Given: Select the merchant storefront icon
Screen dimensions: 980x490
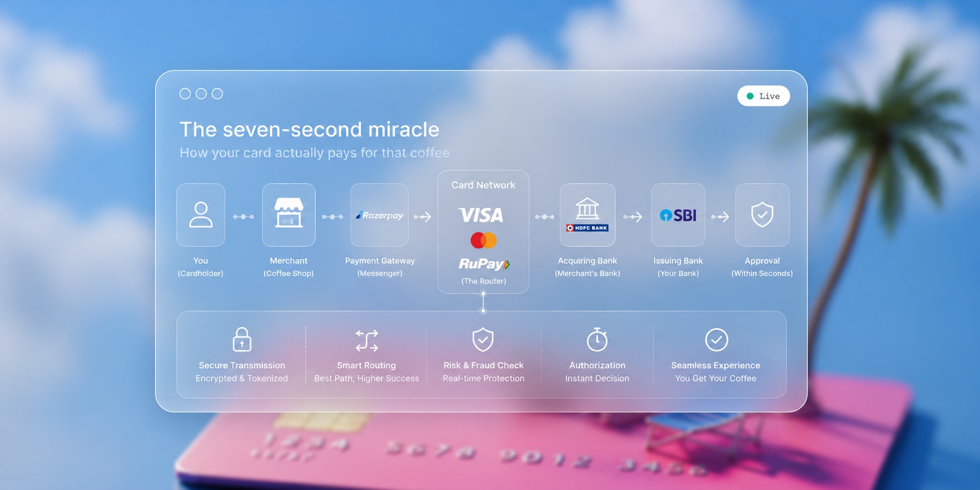Looking at the screenshot, I should click(289, 213).
